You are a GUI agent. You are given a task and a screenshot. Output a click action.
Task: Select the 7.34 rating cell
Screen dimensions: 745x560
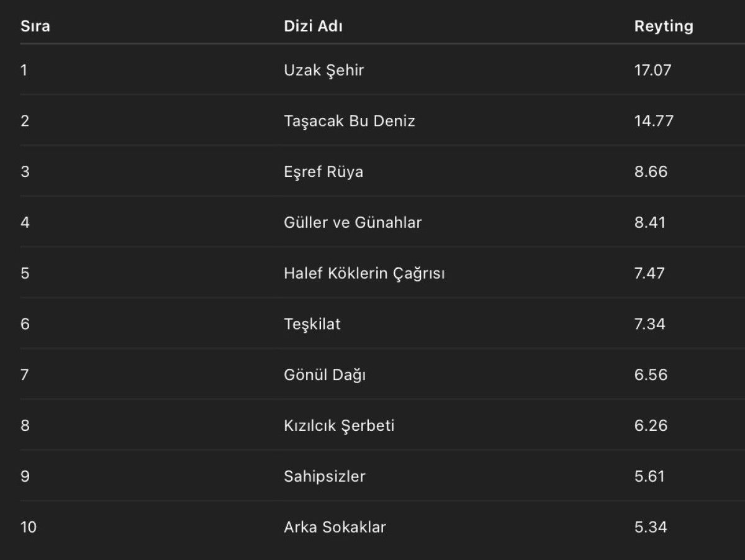pos(649,324)
